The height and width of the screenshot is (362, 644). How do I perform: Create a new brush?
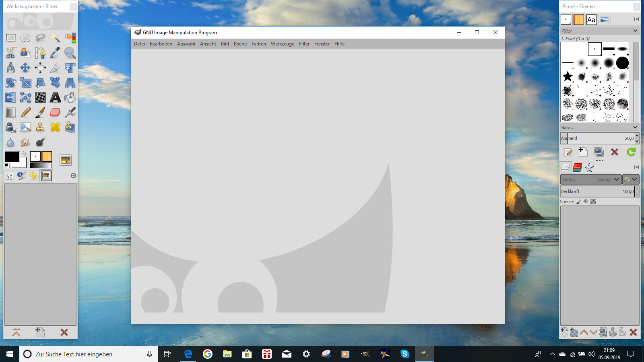pyautogui.click(x=583, y=152)
